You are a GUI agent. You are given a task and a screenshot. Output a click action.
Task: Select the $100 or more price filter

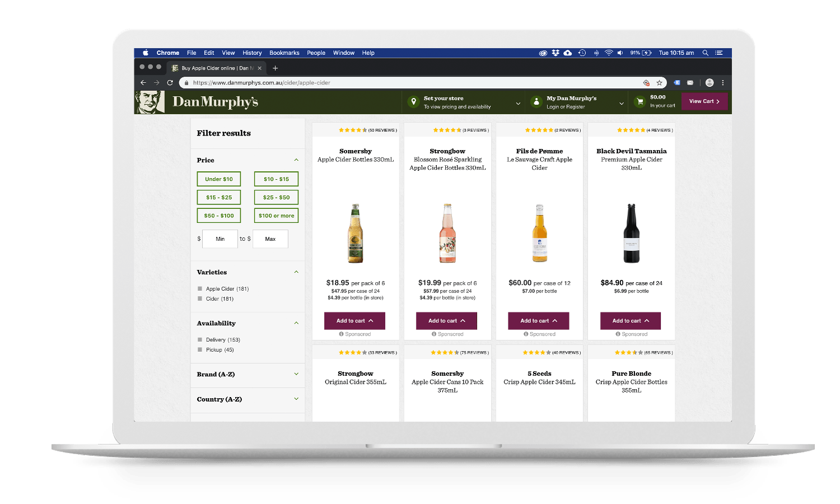click(276, 216)
